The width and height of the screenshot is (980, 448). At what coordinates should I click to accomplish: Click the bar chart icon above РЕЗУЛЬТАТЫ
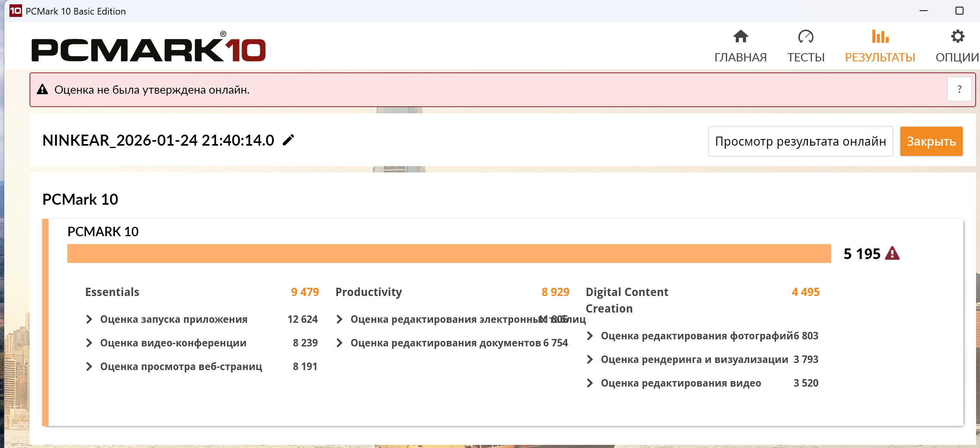tap(880, 37)
